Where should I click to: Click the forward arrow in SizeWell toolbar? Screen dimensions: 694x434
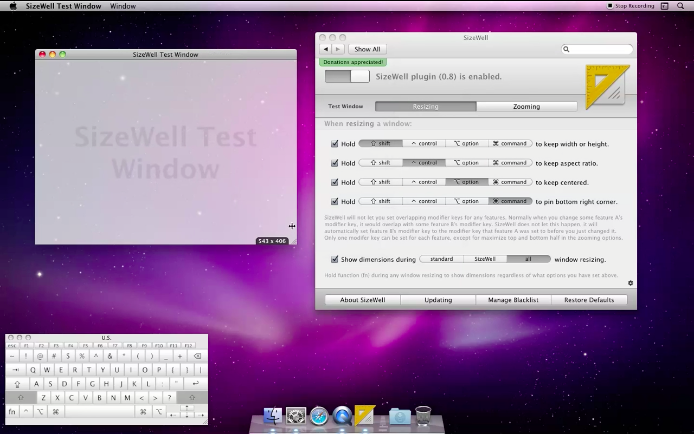(x=338, y=49)
